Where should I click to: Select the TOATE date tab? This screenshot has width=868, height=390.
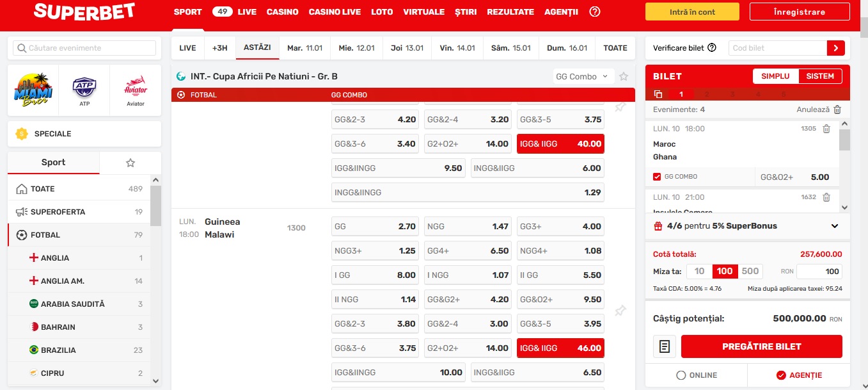coord(615,48)
